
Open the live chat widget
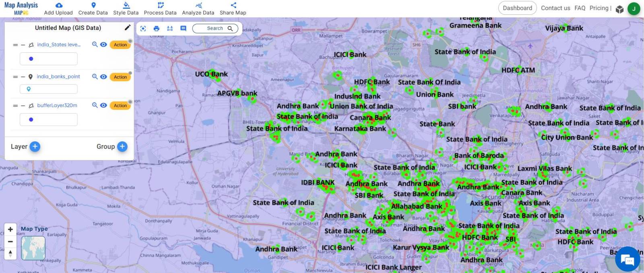point(627,260)
